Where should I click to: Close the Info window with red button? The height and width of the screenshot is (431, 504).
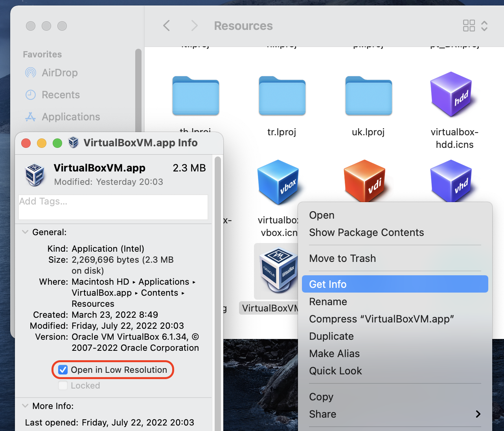tap(26, 143)
